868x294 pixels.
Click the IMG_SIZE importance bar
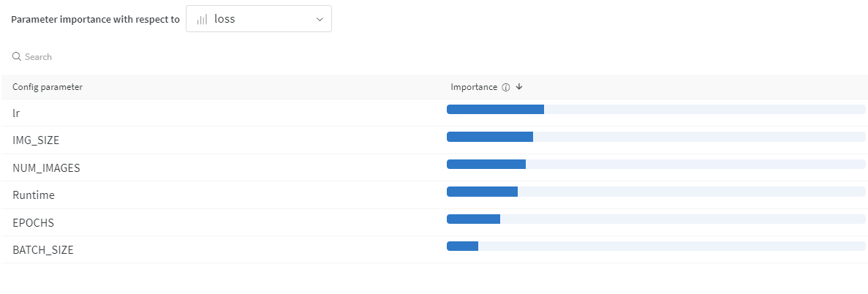pos(490,137)
